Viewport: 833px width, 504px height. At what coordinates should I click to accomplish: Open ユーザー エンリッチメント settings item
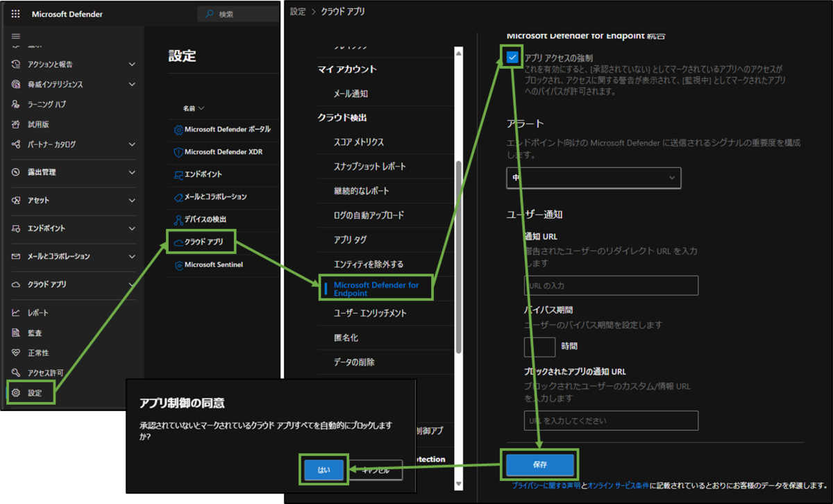(x=370, y=313)
